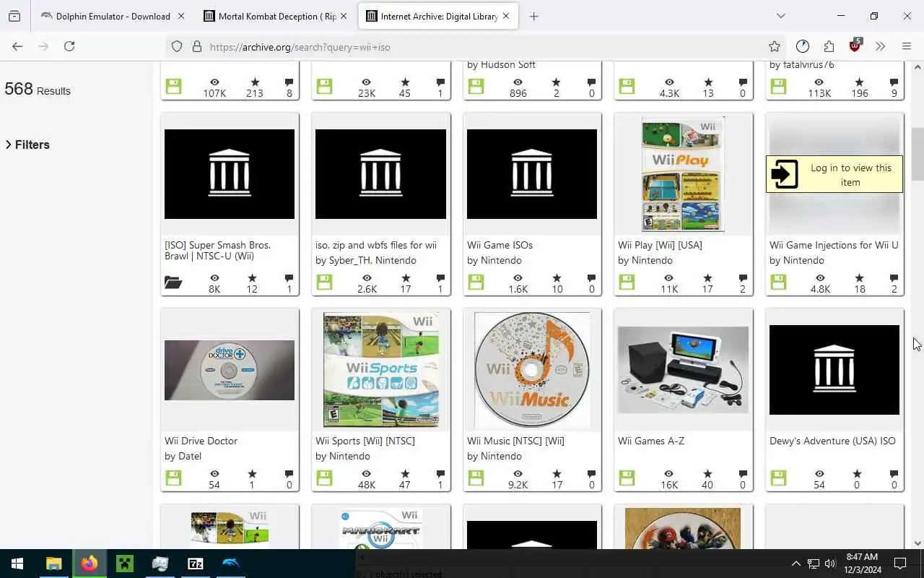Open Dewy's Adventure (USA) ISO title

coord(832,441)
